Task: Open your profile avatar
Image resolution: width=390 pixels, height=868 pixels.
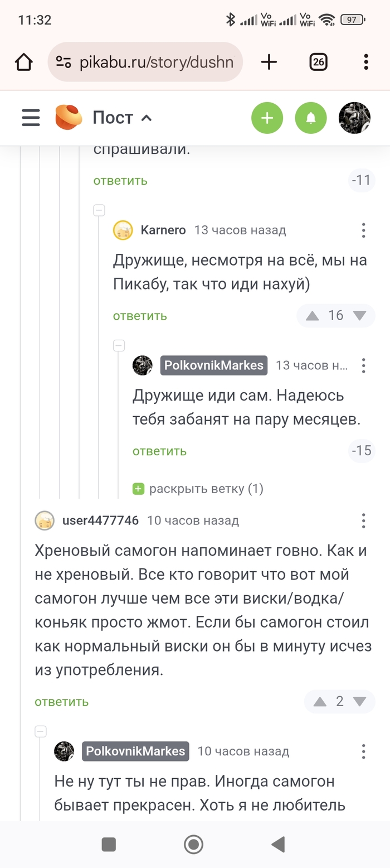Action: click(x=354, y=118)
